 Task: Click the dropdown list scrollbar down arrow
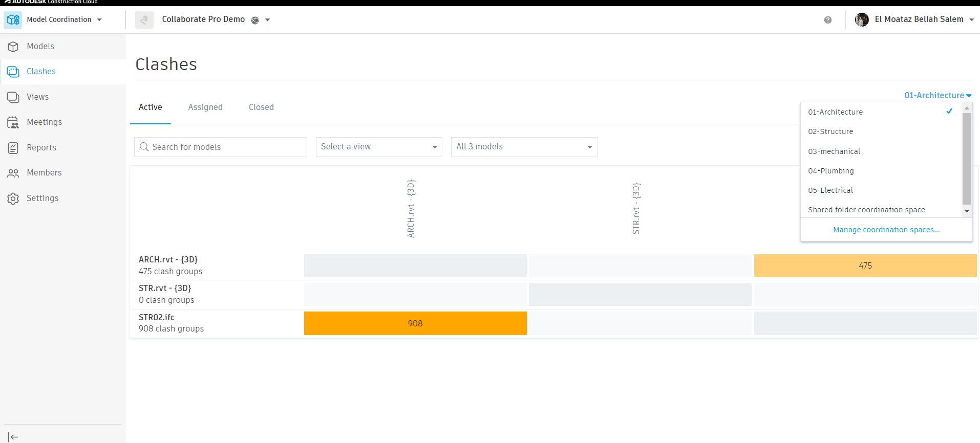pos(967,211)
